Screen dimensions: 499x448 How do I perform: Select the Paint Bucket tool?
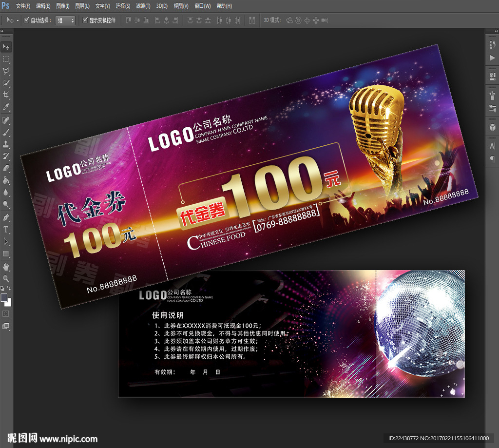(6, 180)
